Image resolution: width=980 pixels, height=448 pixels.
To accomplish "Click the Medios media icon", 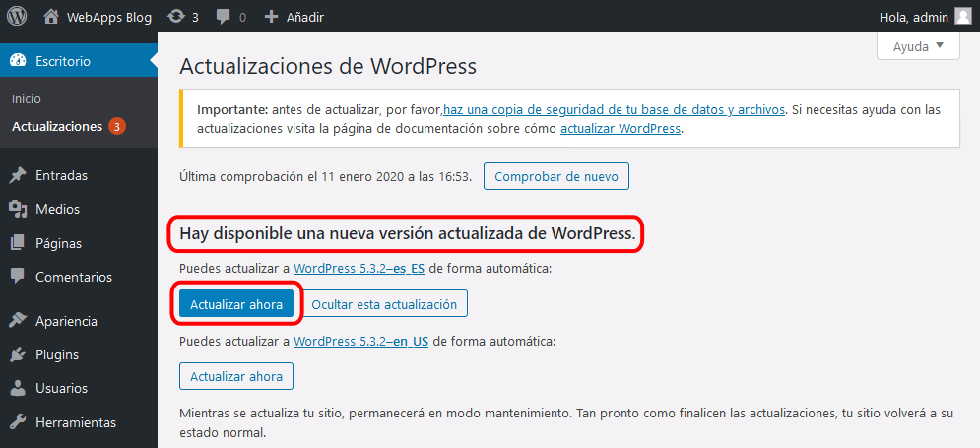I will click(18, 210).
